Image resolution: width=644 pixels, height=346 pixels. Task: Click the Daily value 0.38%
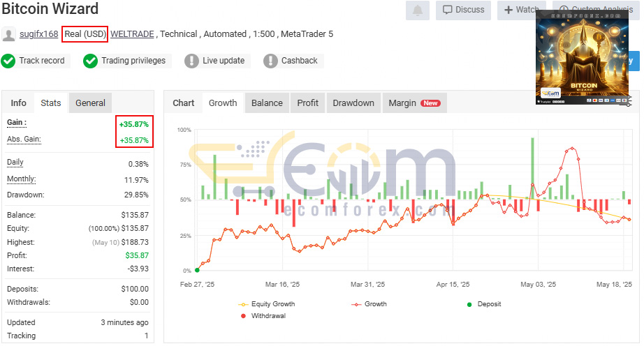coord(138,164)
